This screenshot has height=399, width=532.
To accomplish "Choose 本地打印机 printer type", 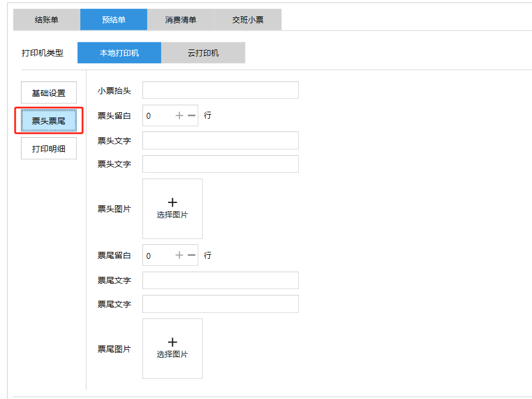I will tap(119, 53).
